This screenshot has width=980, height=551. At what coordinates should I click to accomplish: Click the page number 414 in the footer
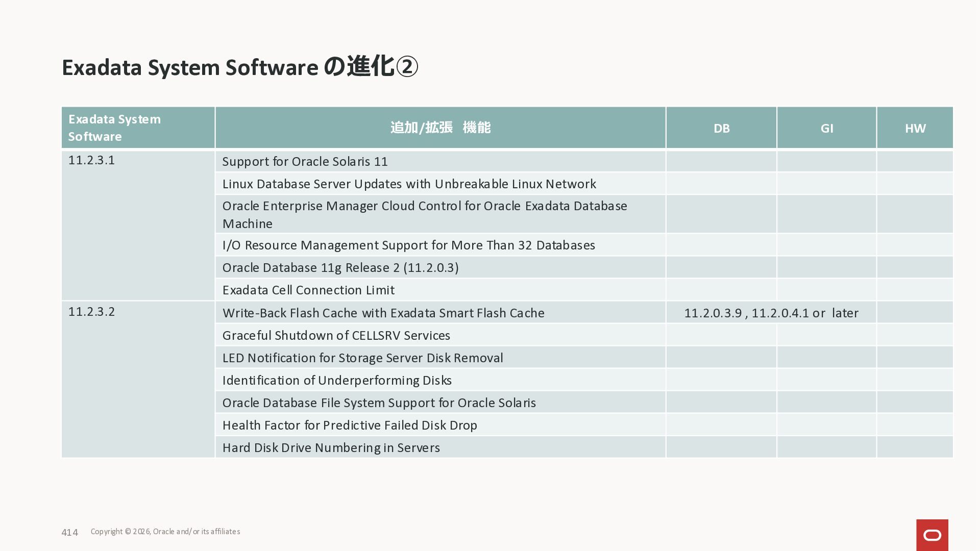pos(69,533)
